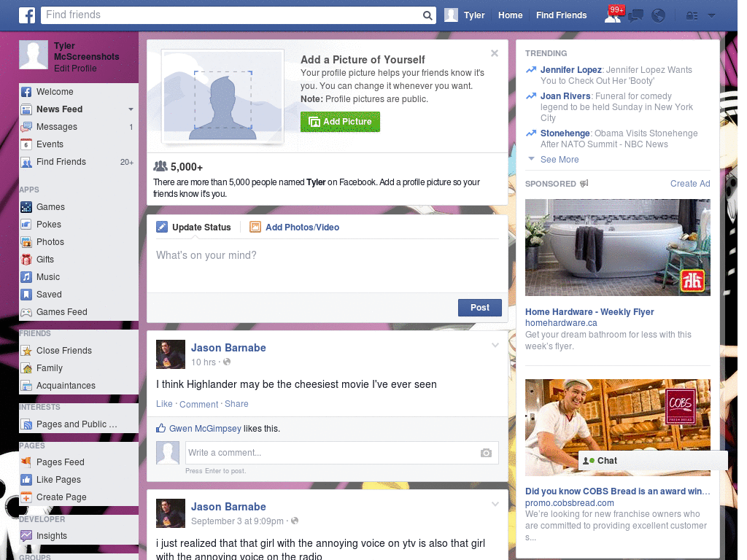
Task: Select the Update Status tab
Action: 194,227
